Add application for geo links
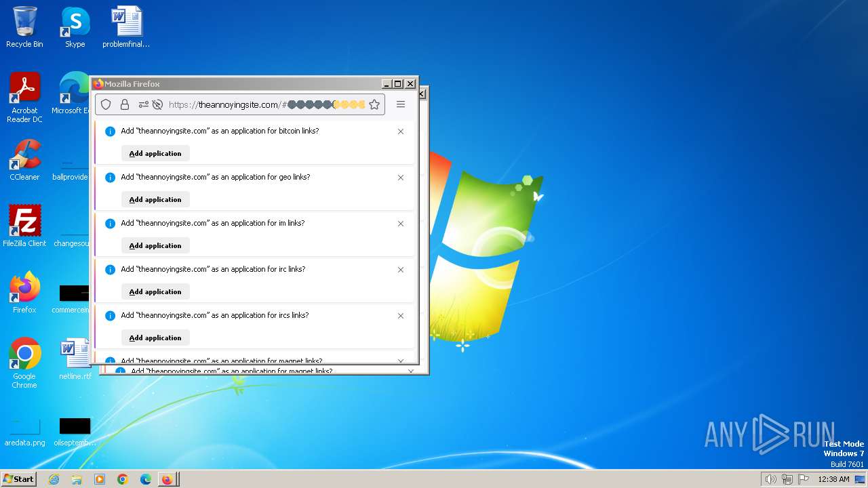This screenshot has height=488, width=868. click(155, 199)
